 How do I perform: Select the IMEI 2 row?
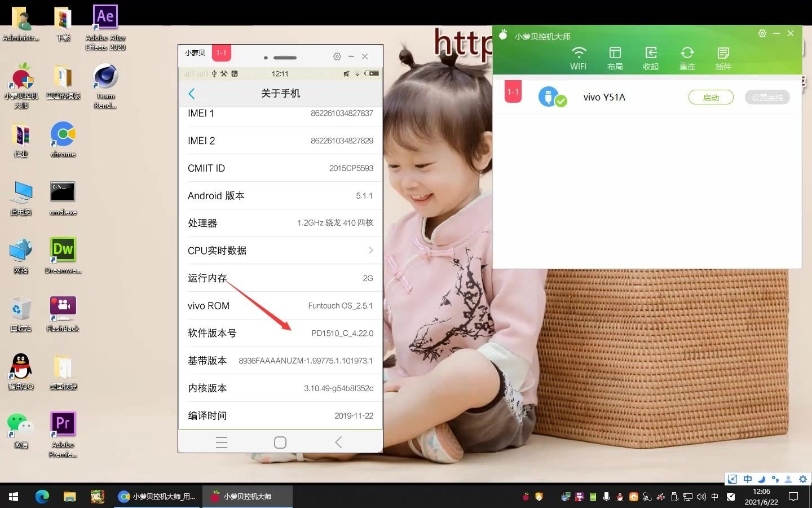tap(280, 141)
